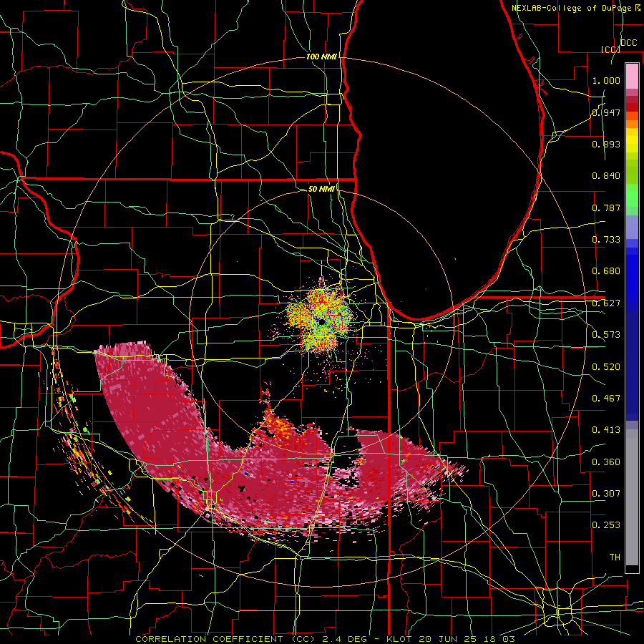This screenshot has width=644, height=644.
Task: Click the 0.787 scale value
Action: pos(606,208)
